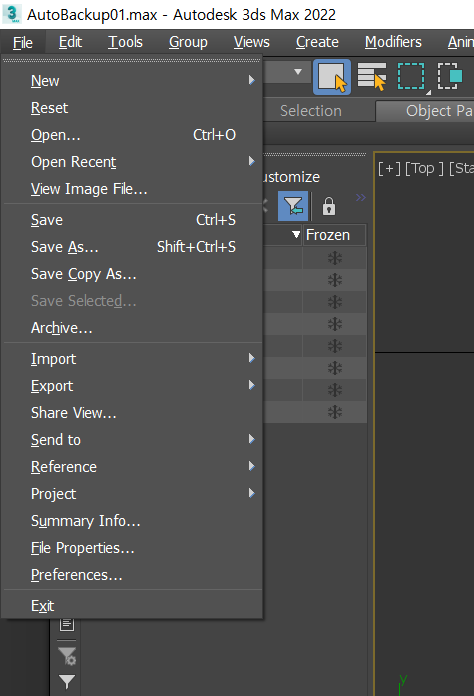The width and height of the screenshot is (474, 696).
Task: Click the 3ds Max application logo icon
Action: pyautogui.click(x=12, y=14)
